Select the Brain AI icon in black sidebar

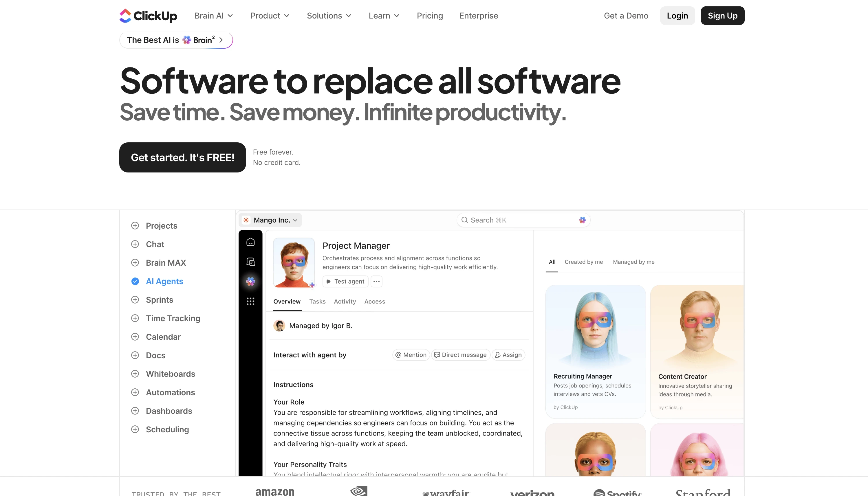click(x=250, y=281)
